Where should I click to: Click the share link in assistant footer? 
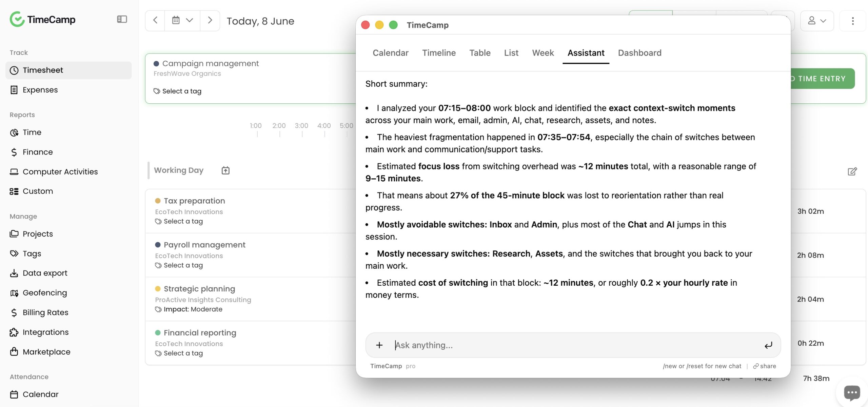click(765, 366)
